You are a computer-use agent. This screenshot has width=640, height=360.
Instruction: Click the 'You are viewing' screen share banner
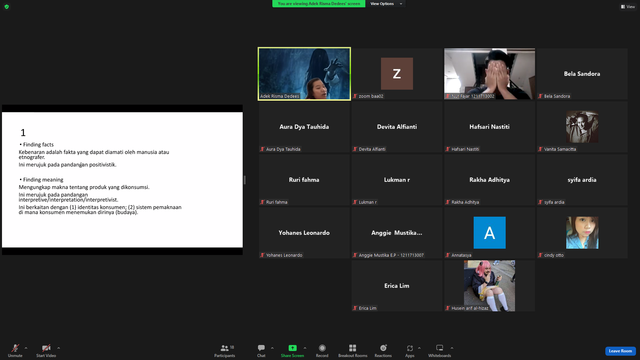[x=319, y=4]
